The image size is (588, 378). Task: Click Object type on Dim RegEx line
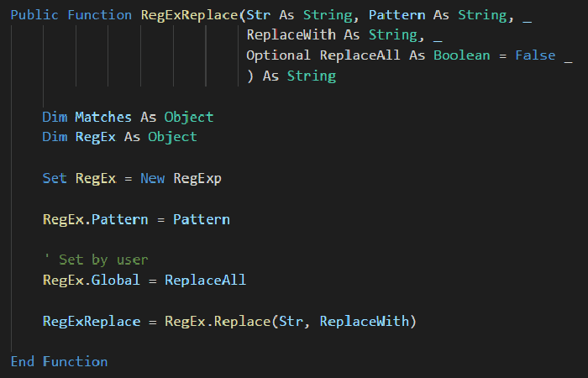point(172,137)
